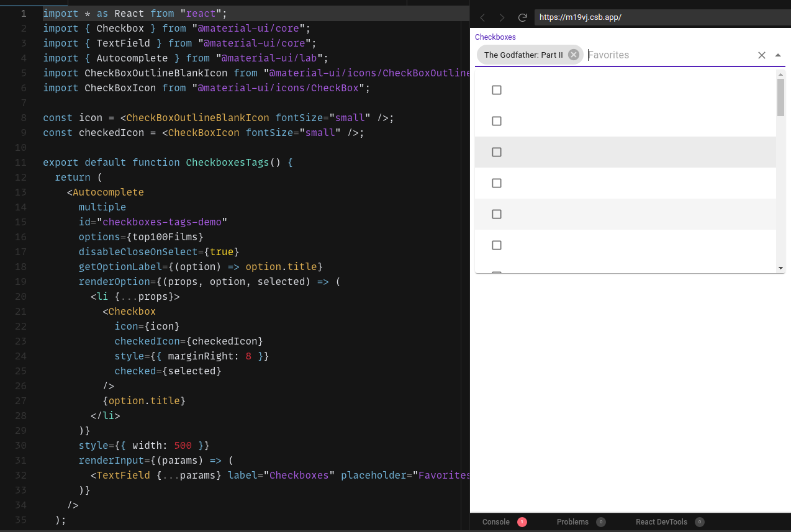Toggle checkbox in the fifth option row
Viewport: 791px width, 532px height.
497,214
